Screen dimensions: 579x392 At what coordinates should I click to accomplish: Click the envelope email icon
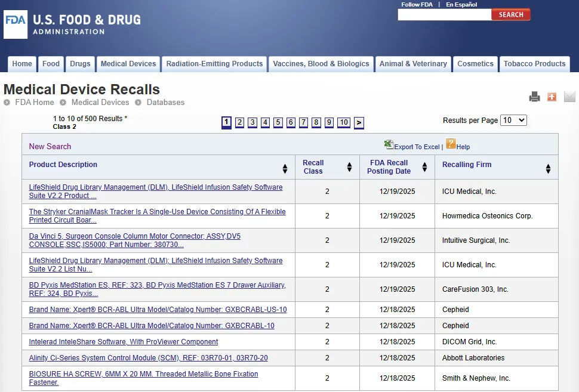coord(569,97)
